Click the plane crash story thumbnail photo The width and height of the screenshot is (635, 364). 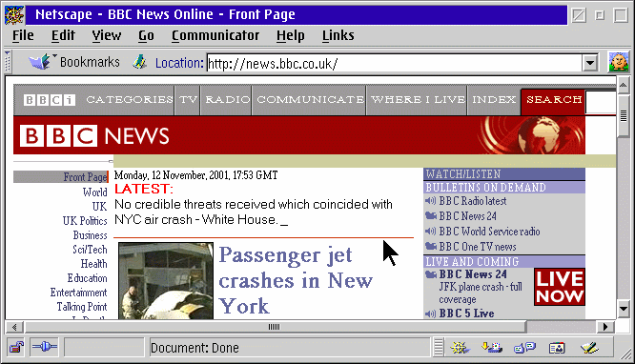(x=166, y=280)
